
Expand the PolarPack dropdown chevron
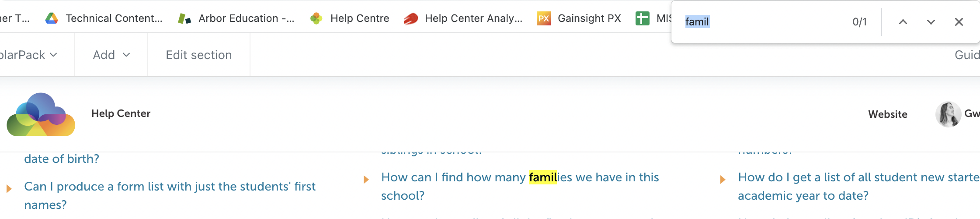(54, 55)
